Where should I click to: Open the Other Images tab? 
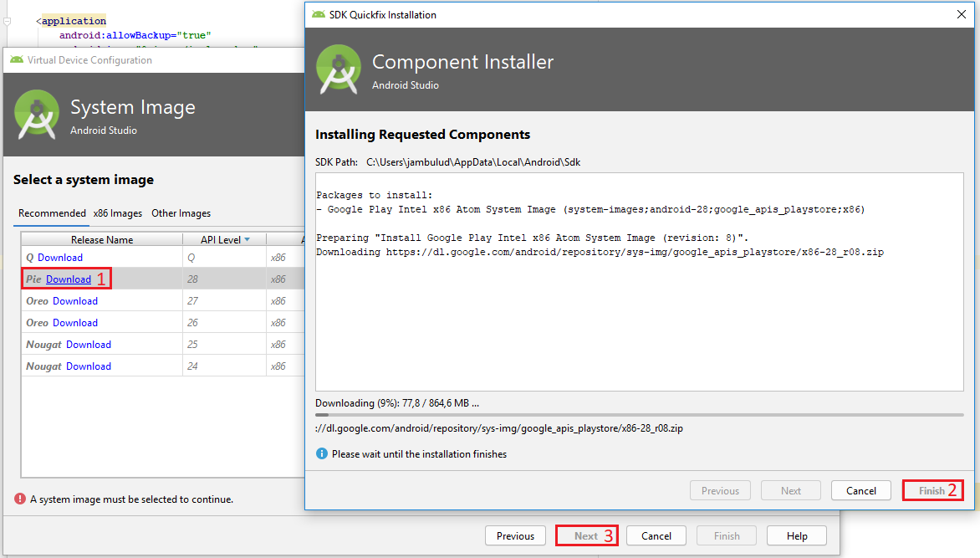coord(181,213)
